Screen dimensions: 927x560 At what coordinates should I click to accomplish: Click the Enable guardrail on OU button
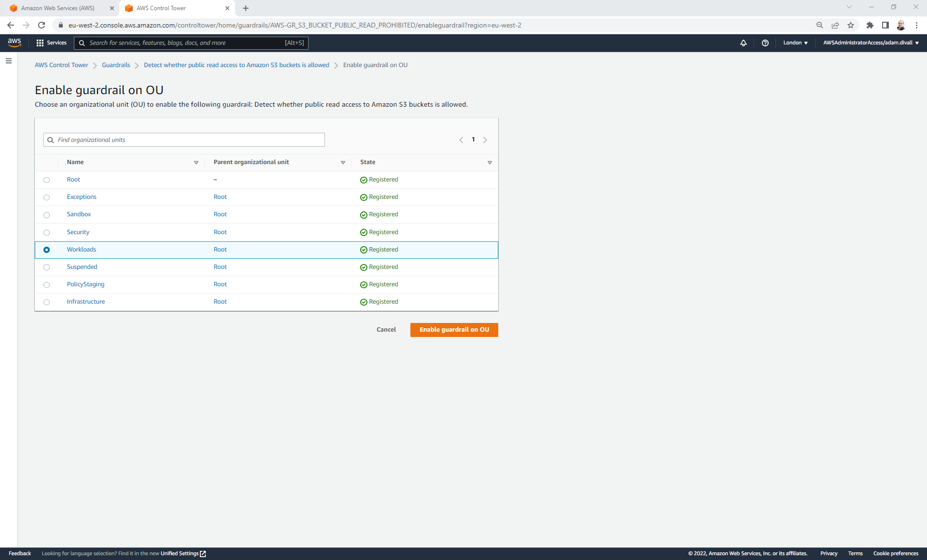(454, 330)
